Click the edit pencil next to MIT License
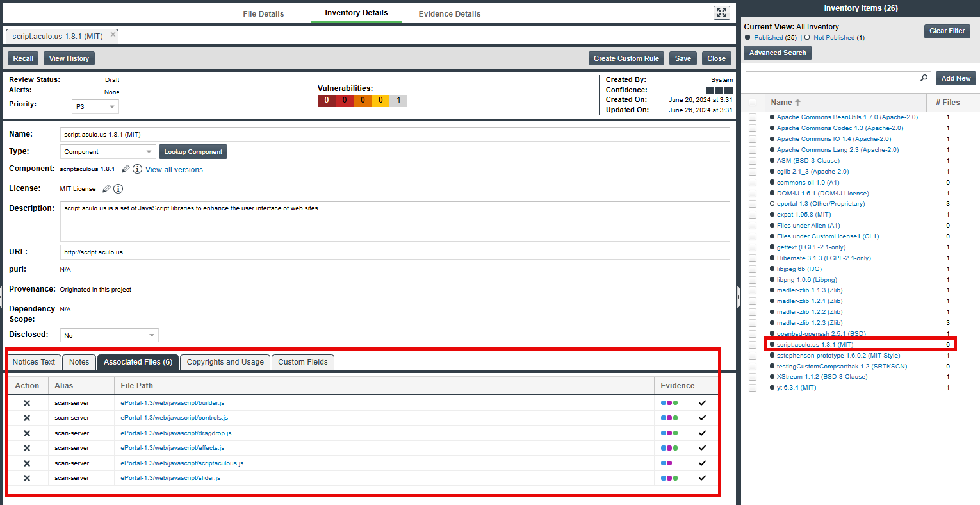The image size is (980, 505). pyautogui.click(x=106, y=189)
